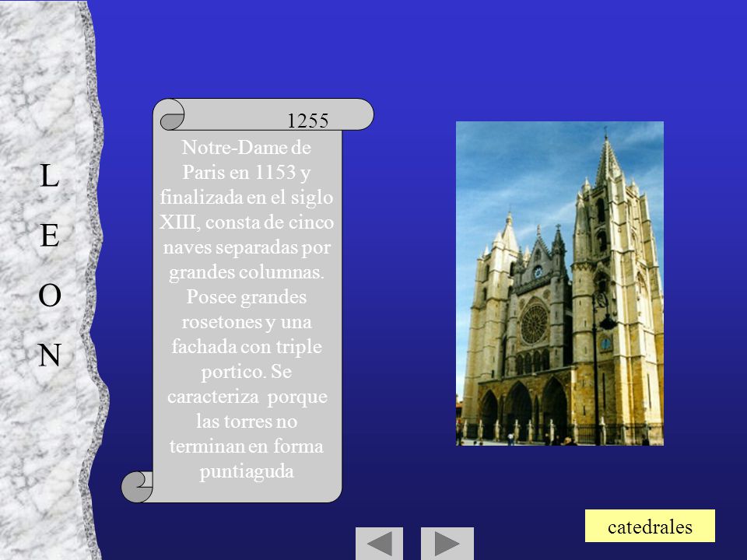Screen dimensions: 747x560
Task: Open the catedrales link button
Action: pyautogui.click(x=650, y=527)
